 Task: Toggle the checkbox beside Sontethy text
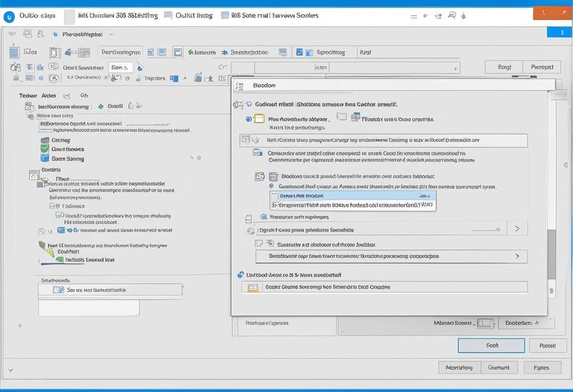[258, 244]
